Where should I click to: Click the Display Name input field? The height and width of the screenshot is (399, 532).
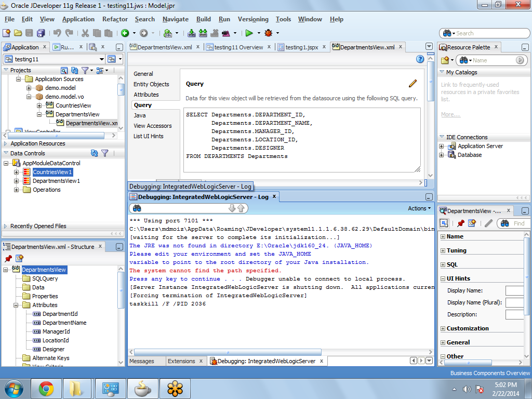pyautogui.click(x=515, y=291)
